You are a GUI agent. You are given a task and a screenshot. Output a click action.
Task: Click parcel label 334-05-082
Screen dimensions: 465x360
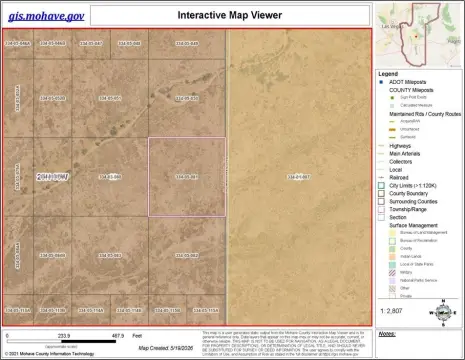point(187,256)
